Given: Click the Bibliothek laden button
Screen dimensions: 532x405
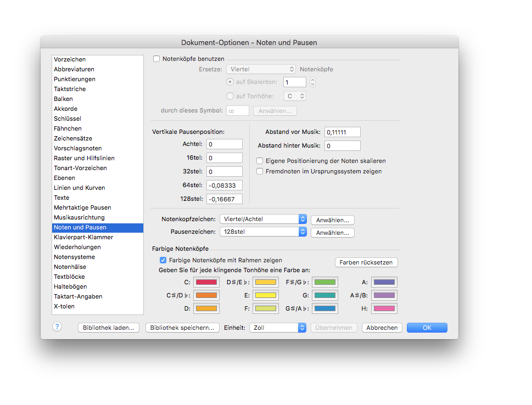Looking at the screenshot, I should (x=109, y=328).
